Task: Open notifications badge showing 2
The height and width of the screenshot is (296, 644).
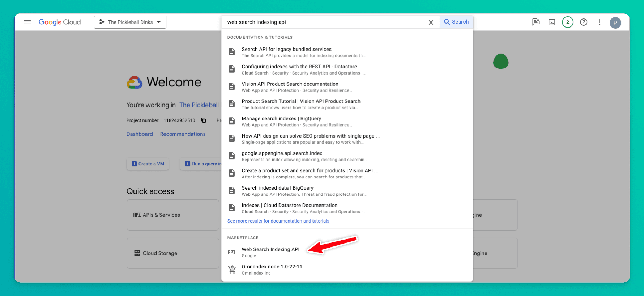Action: (568, 22)
